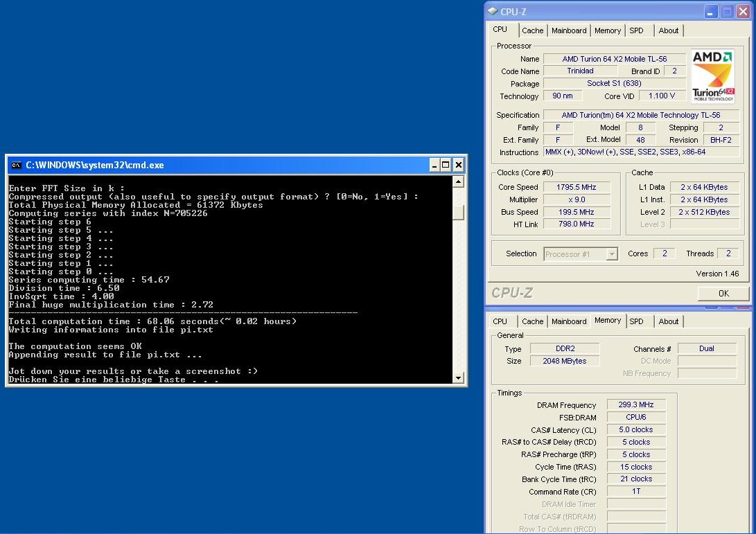Click the Multiplier value x 9.0
This screenshot has width=756, height=534.
click(x=576, y=199)
